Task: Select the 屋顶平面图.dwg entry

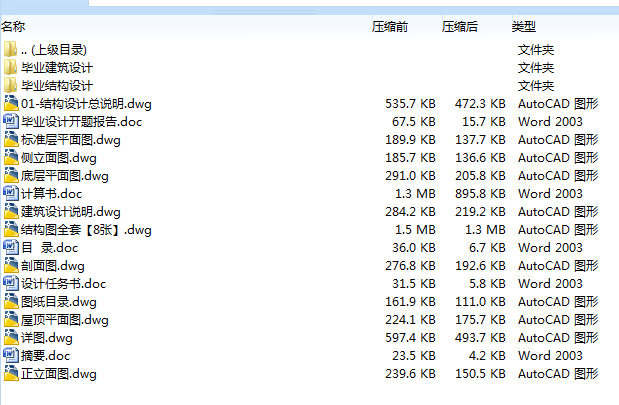Action: [64, 319]
